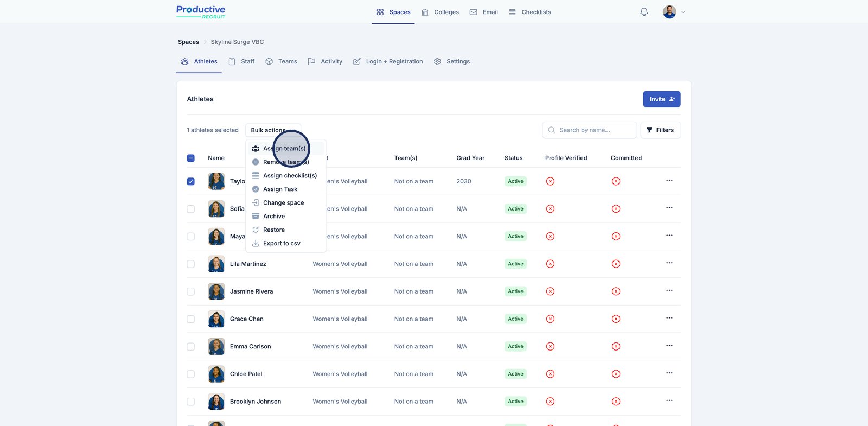Click the Productive Recruit logo
The height and width of the screenshot is (426, 868).
(x=201, y=12)
